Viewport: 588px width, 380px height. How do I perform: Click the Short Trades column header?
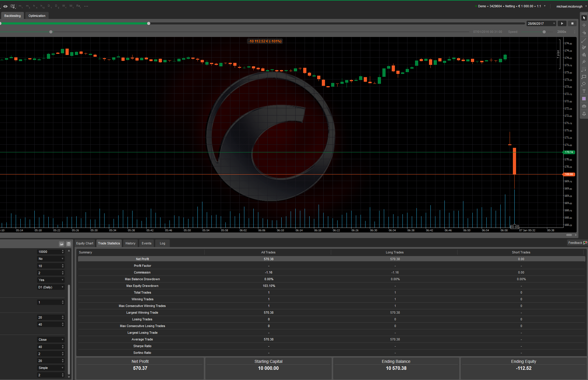521,252
